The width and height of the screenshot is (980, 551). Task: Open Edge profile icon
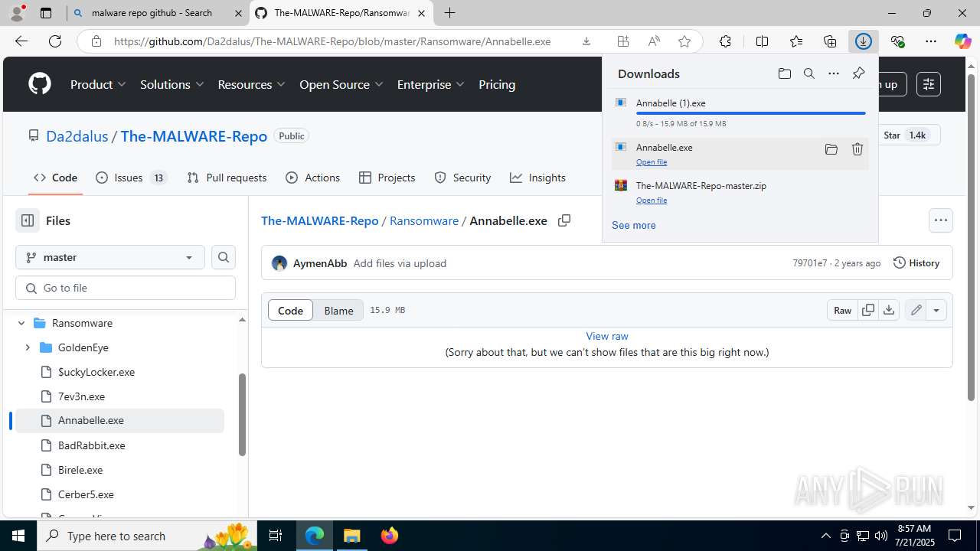point(17,13)
